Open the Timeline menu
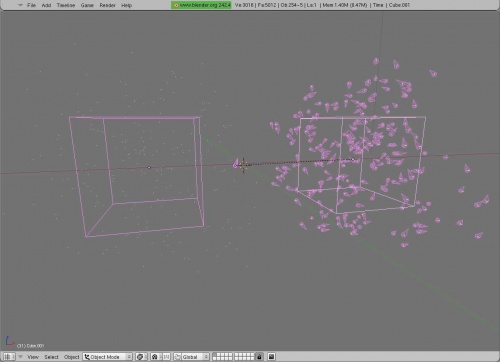This screenshot has height=362, width=500. click(x=66, y=5)
